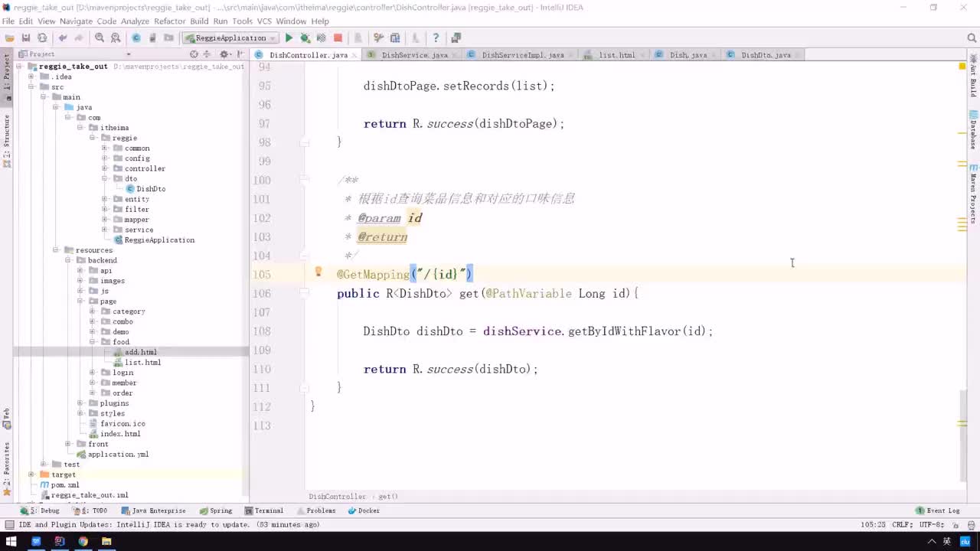Image resolution: width=980 pixels, height=551 pixels.
Task: Click DishController breadcrumb at editor bottom
Action: pyautogui.click(x=337, y=497)
